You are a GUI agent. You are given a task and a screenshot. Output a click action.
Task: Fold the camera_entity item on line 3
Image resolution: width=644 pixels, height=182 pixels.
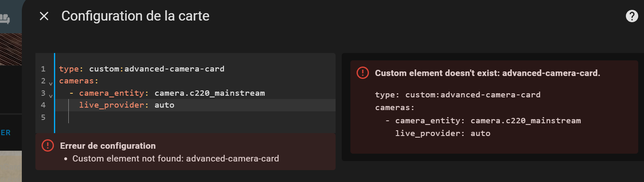coord(51,95)
